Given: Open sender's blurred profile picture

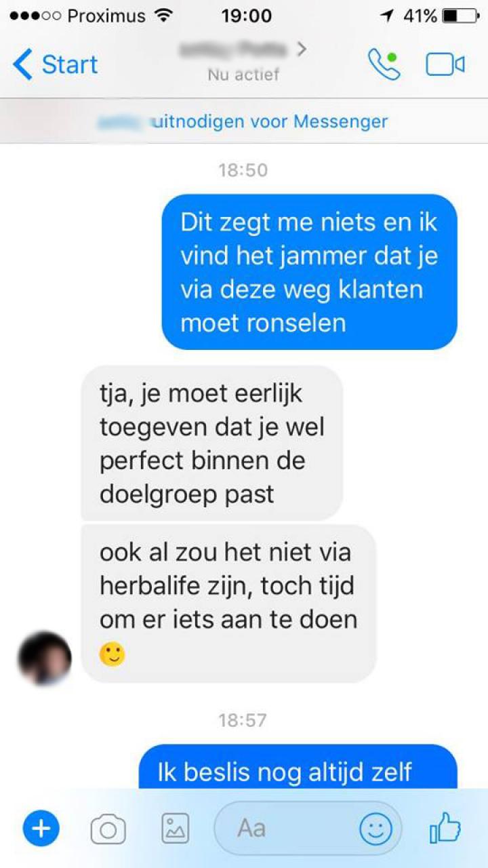Looking at the screenshot, I should 45,658.
